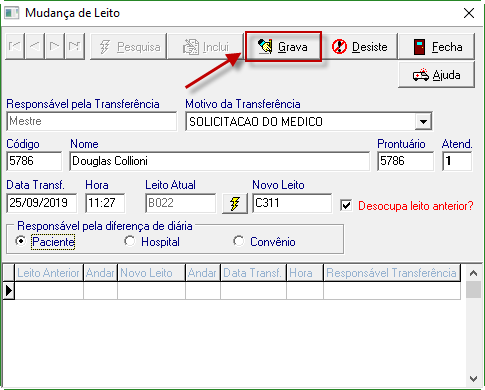This screenshot has width=485, height=390.
Task: Click the Código field showing 5786
Action: pyautogui.click(x=34, y=161)
